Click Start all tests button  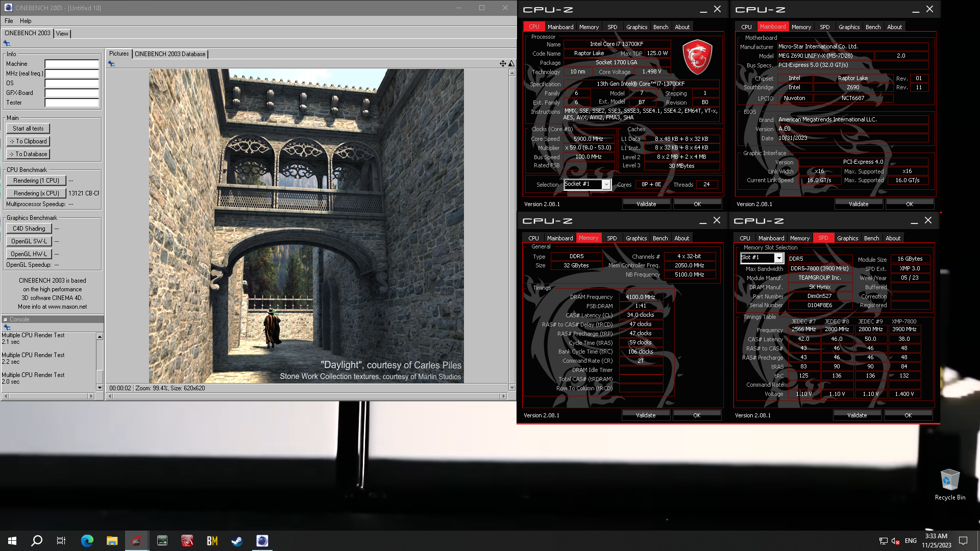29,129
